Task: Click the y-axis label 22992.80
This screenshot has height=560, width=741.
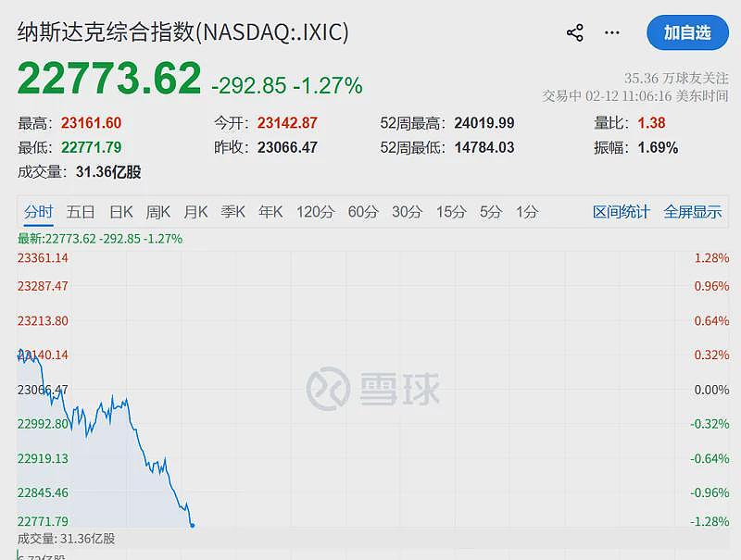Action: (x=43, y=424)
